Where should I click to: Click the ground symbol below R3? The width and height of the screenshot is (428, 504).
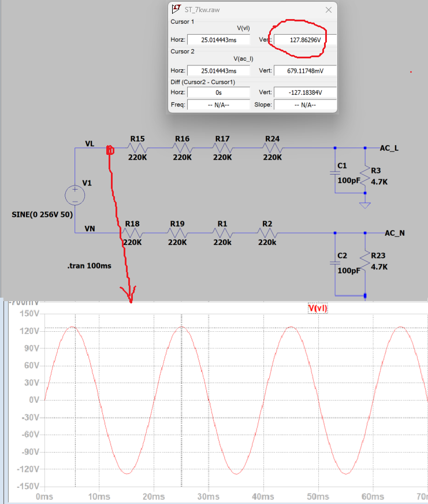pos(365,205)
